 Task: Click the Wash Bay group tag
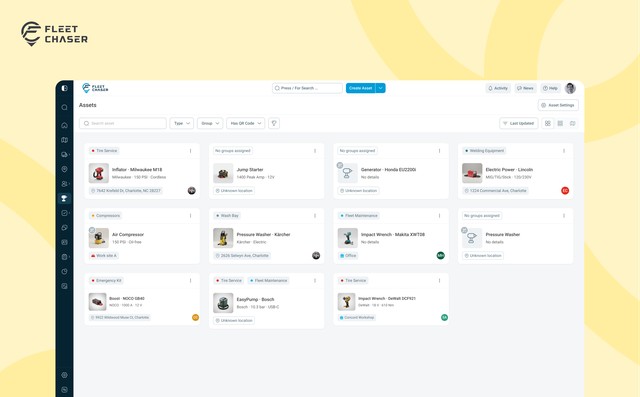[227, 216]
